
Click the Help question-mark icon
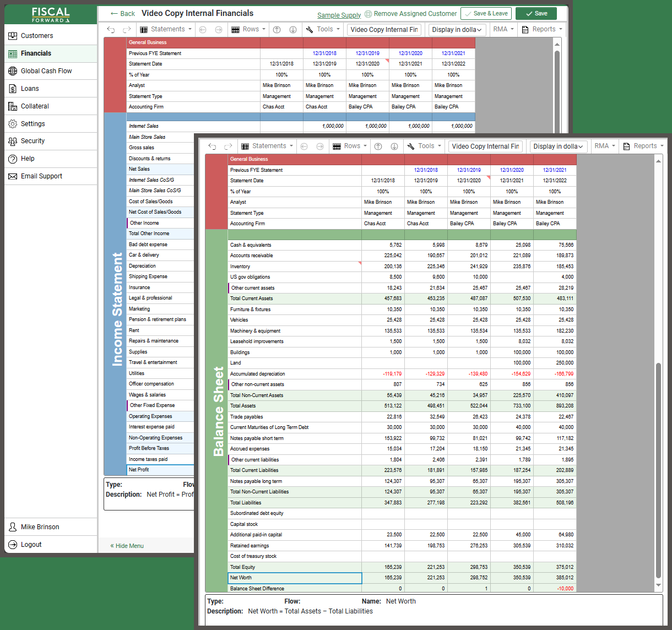coord(13,159)
